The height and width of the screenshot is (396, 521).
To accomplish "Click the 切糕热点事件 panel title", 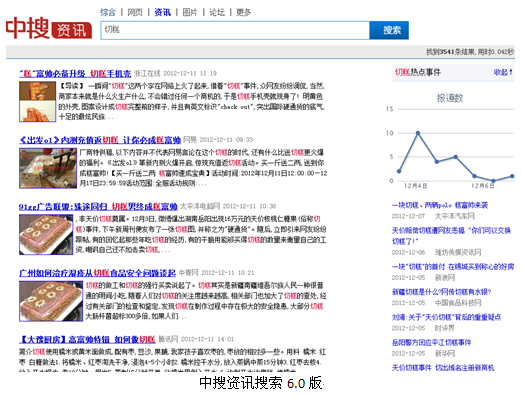I will [418, 72].
